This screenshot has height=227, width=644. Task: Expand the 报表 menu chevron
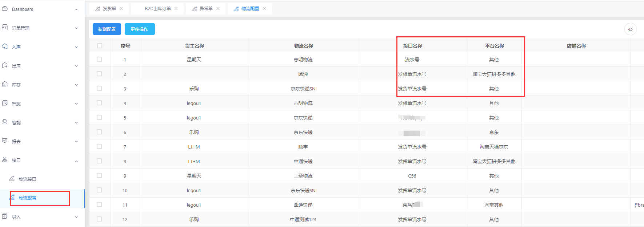coord(76,142)
